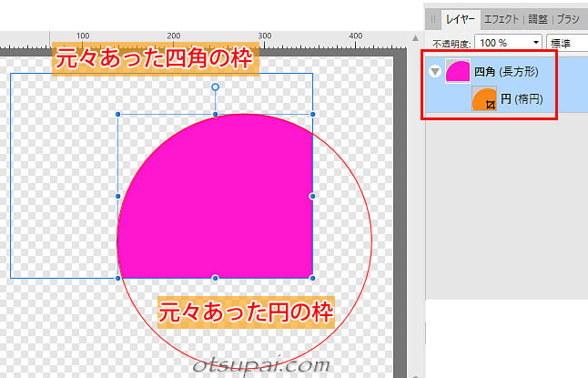
Task: Open the 標準 blend mode dropdown
Action: [566, 43]
